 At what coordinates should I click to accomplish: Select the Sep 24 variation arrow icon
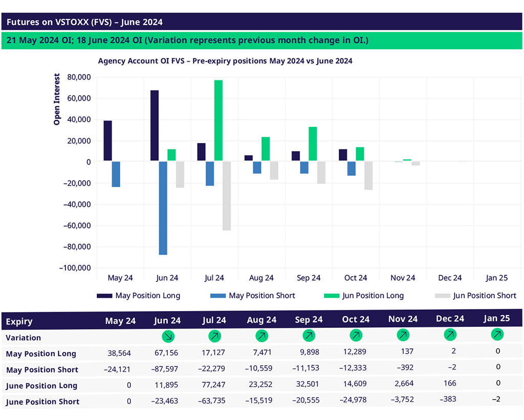click(x=309, y=337)
